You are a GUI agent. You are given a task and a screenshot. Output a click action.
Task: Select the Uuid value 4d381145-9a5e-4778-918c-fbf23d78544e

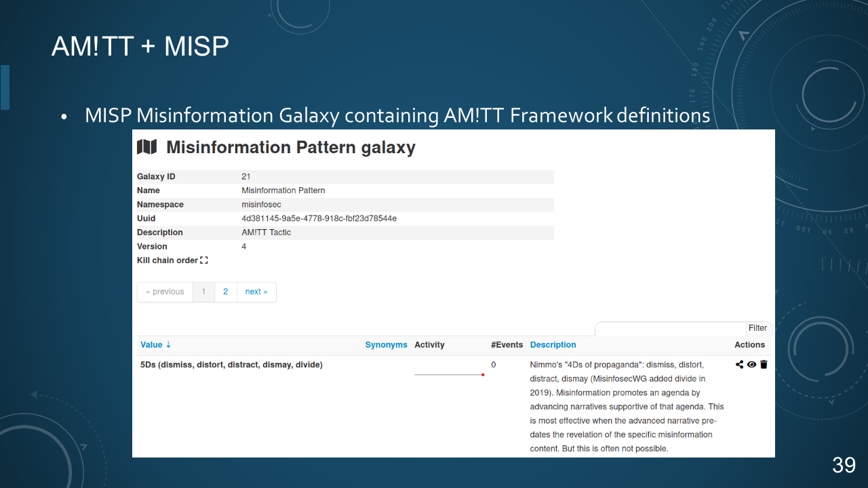click(x=319, y=218)
